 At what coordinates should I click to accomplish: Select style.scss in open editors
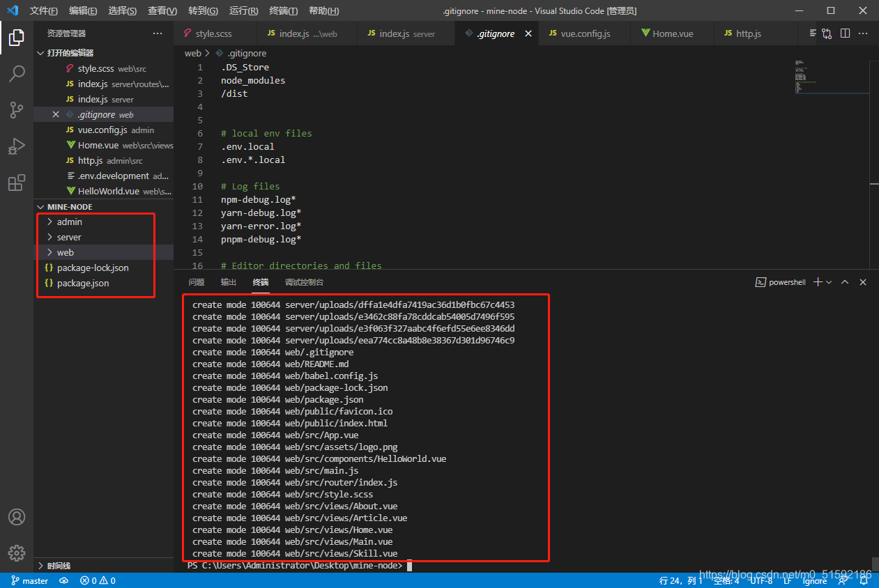coord(104,69)
